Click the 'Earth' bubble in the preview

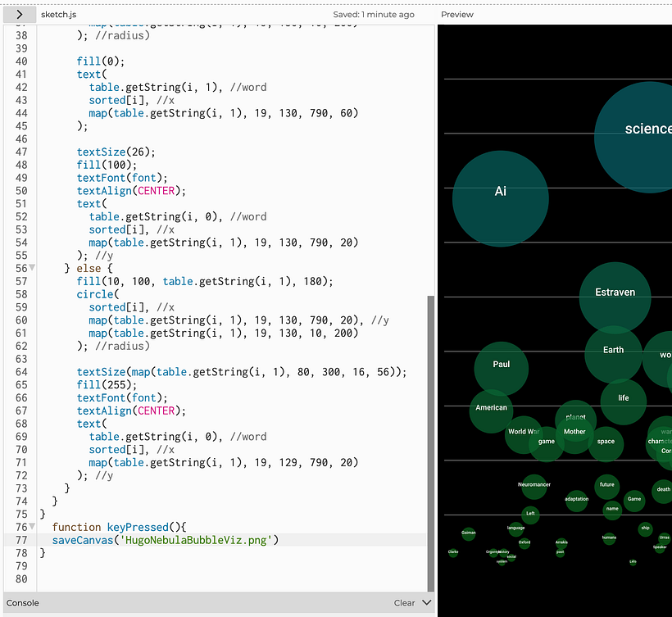(613, 354)
